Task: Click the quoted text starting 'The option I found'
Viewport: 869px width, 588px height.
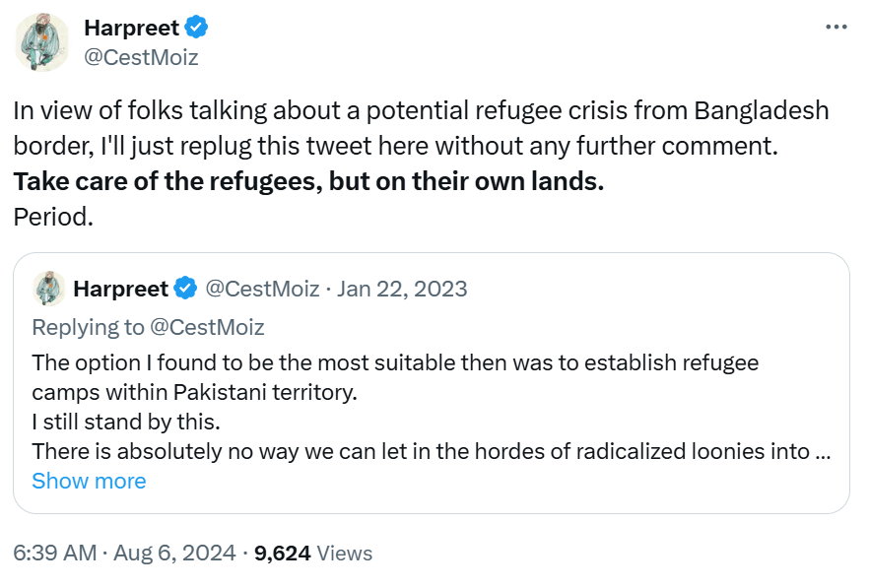Action: point(394,362)
